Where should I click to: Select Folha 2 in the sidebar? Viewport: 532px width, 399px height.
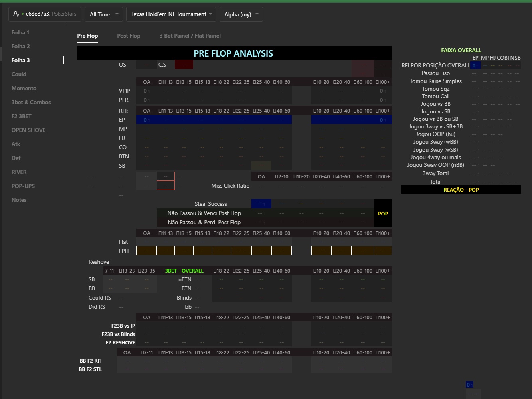[x=21, y=46]
